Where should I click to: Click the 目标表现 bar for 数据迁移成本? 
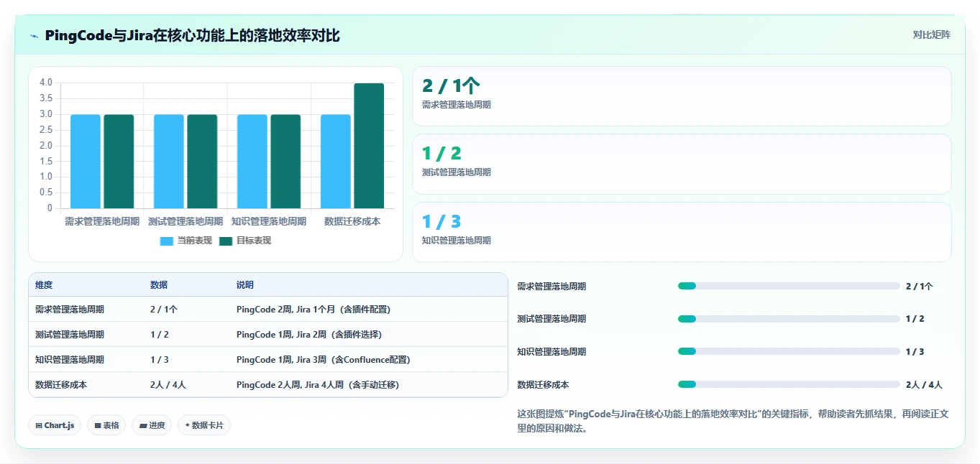coord(369,146)
